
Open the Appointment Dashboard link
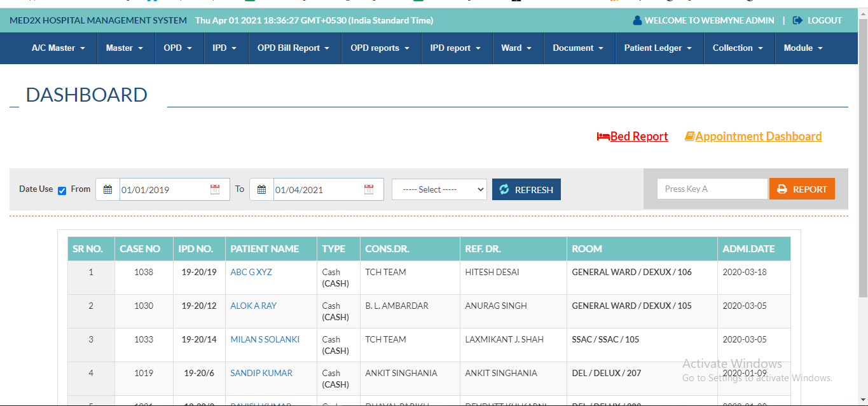(759, 137)
